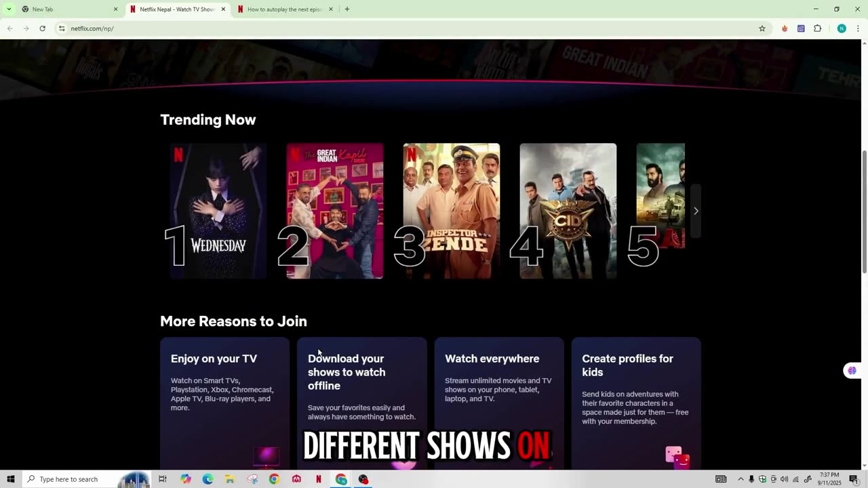Viewport: 868px width, 488px height.
Task: Select the Watch everywhere card
Action: click(x=499, y=403)
